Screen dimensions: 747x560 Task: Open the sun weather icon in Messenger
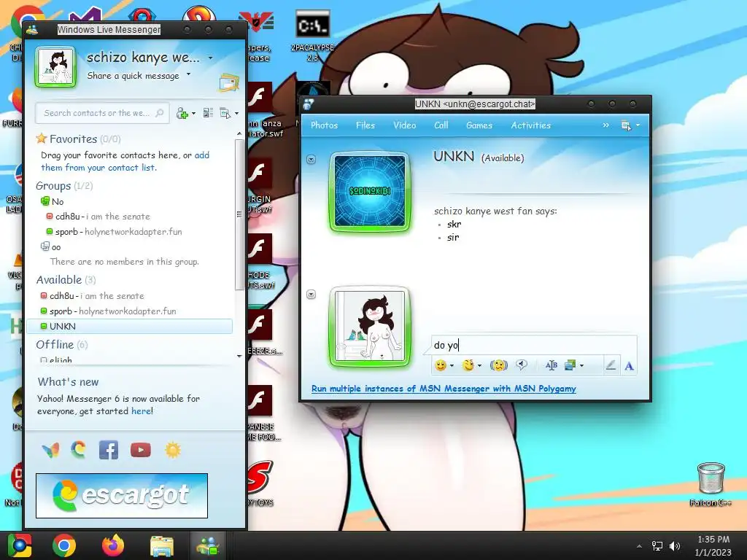point(173,449)
